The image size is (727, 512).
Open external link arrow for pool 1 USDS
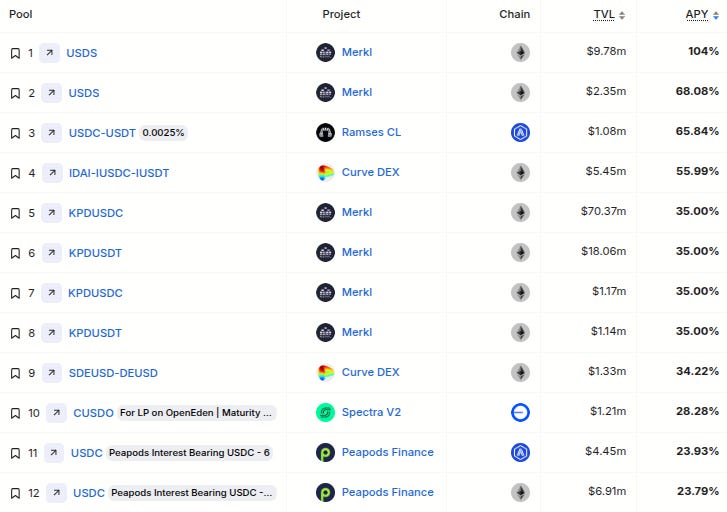pos(50,53)
